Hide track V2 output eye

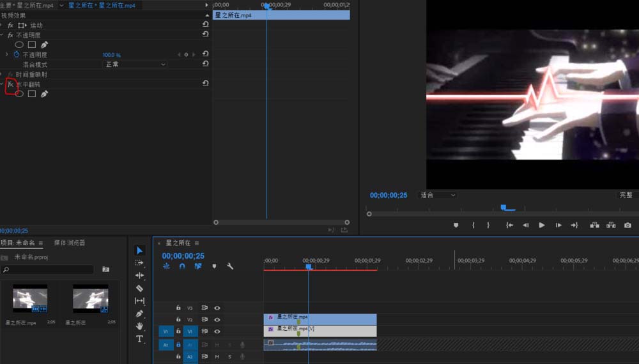(x=217, y=320)
